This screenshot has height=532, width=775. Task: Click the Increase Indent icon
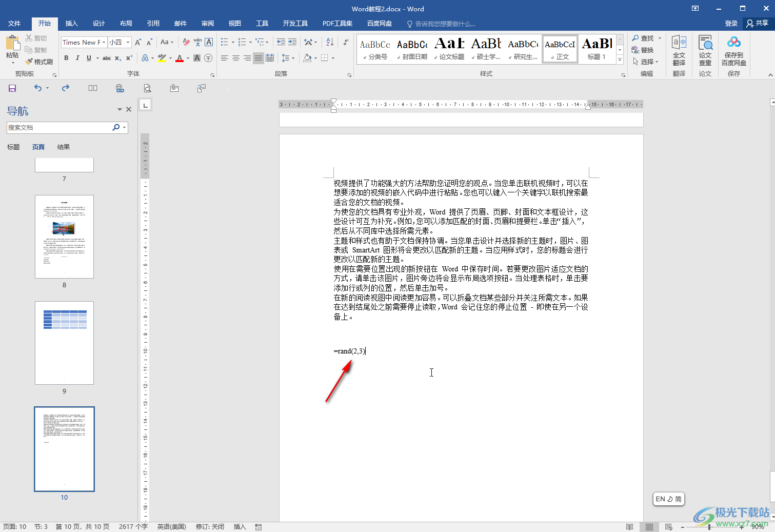point(292,42)
